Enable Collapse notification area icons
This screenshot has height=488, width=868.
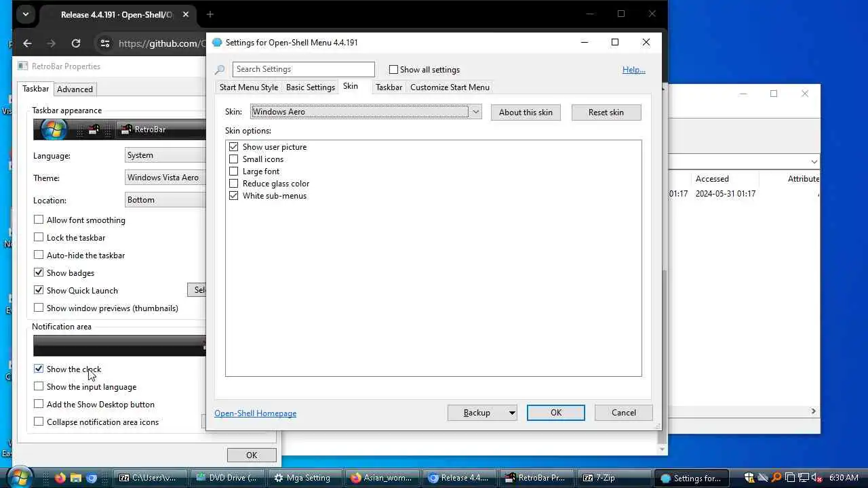click(x=39, y=422)
